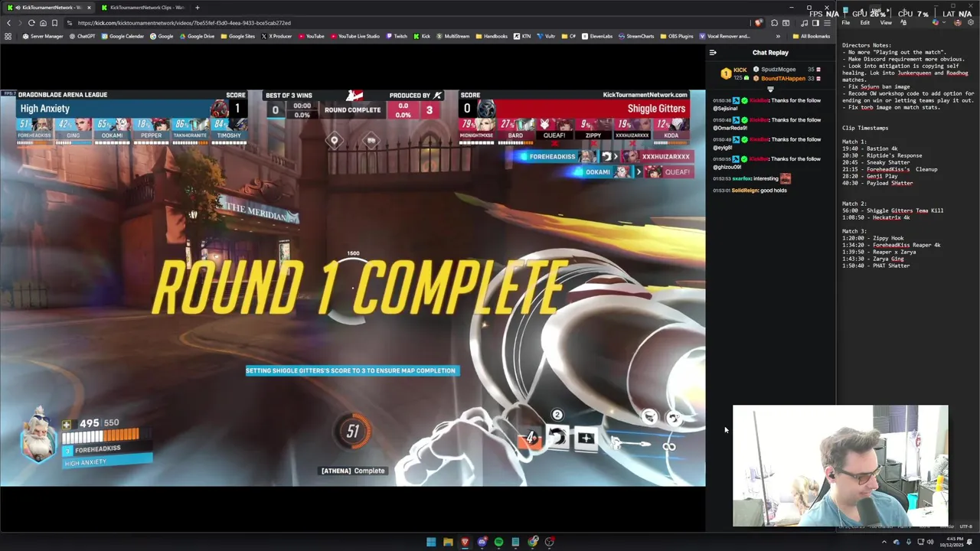The width and height of the screenshot is (980, 551).
Task: Open Notepad settings gear
Action: (971, 22)
